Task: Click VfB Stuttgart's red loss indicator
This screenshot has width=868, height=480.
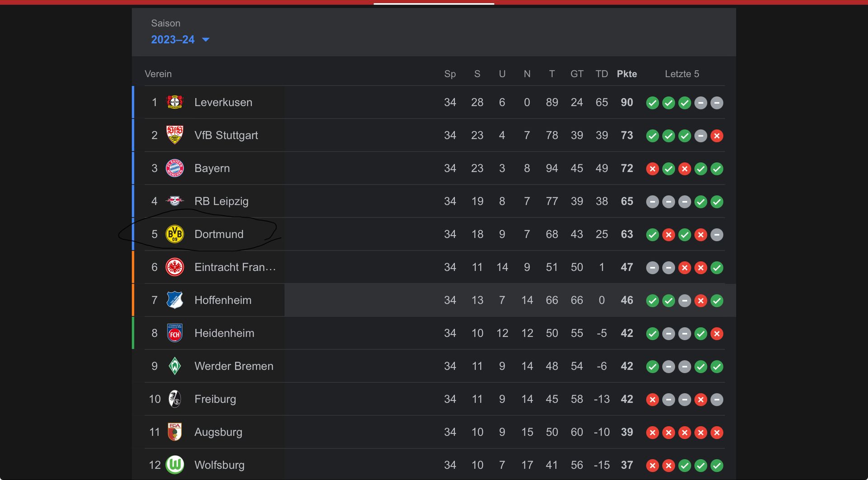Action: click(717, 136)
